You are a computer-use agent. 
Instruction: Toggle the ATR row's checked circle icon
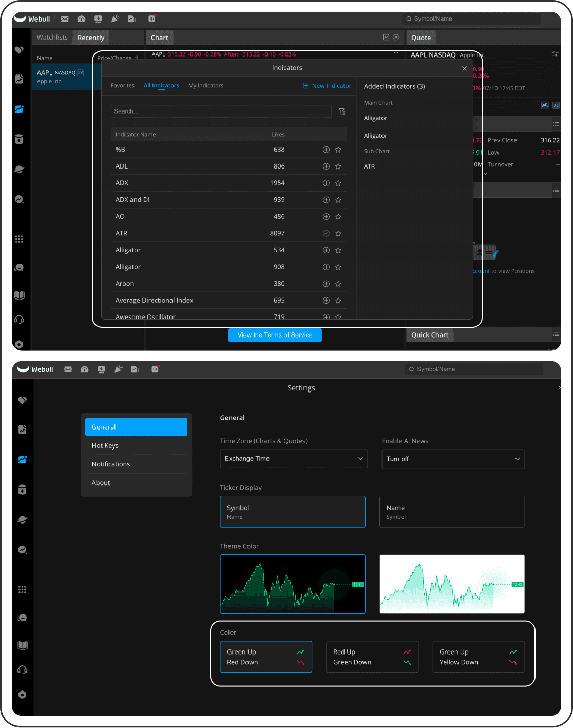(326, 233)
